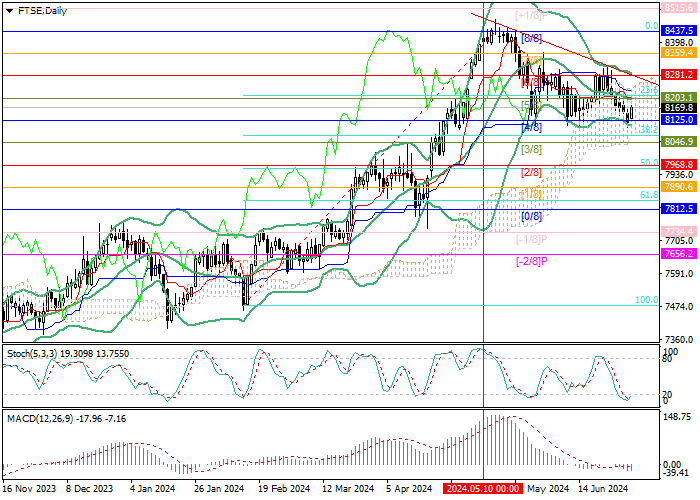Screen dimensions: 700x500
Task: Click the 7705.0 price scale value
Action: (679, 242)
